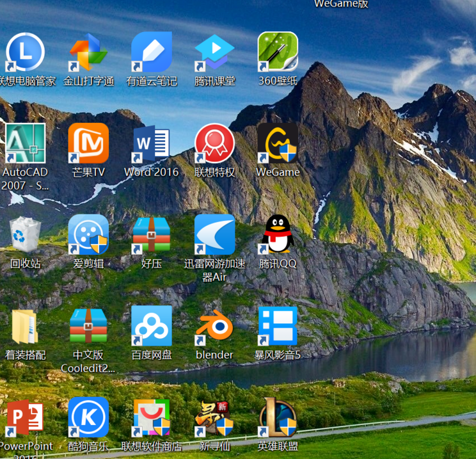Viewport: 476px width, 459px height.
Task: Click the 英雄联盟 game shortcut
Action: [278, 418]
